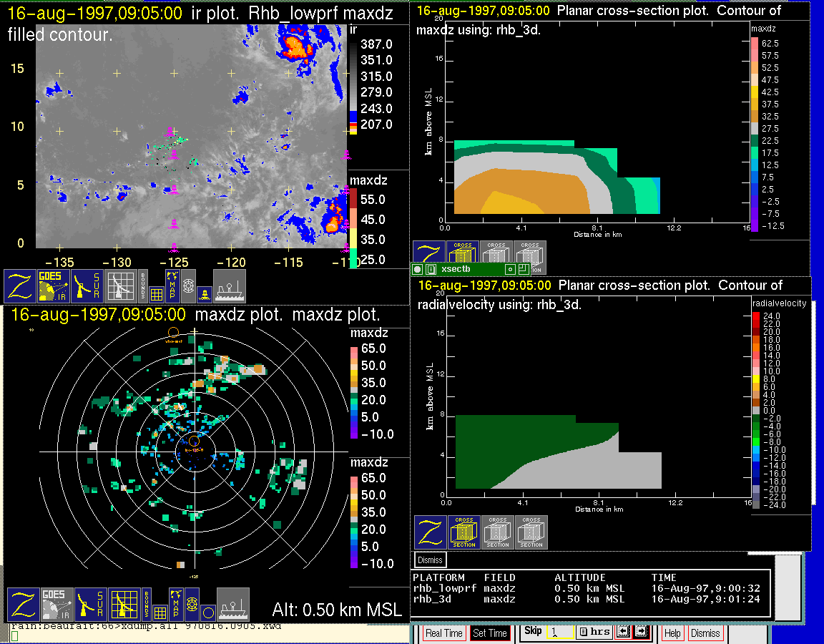
Task: Click the GOES IR satellite icon in top plot
Action: [x=54, y=286]
